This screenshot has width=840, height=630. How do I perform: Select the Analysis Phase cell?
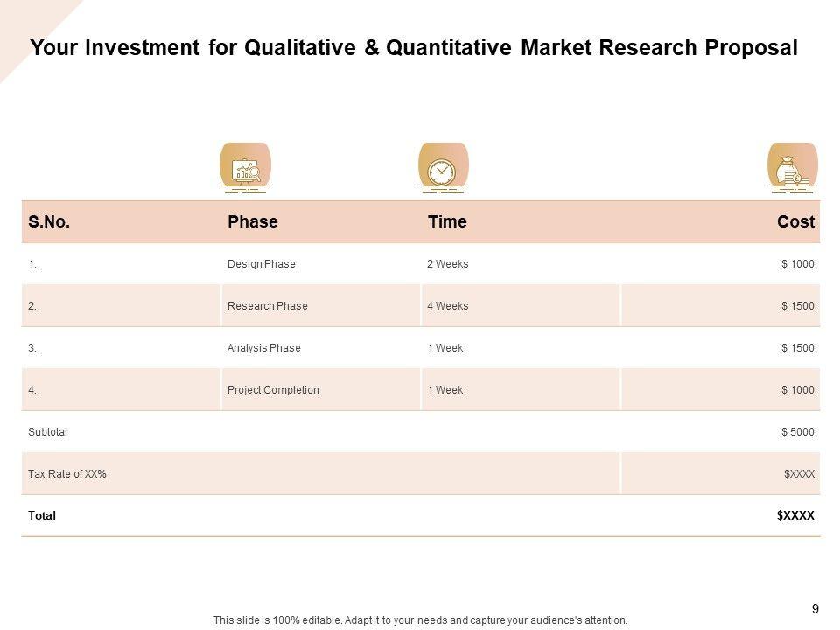pos(264,348)
